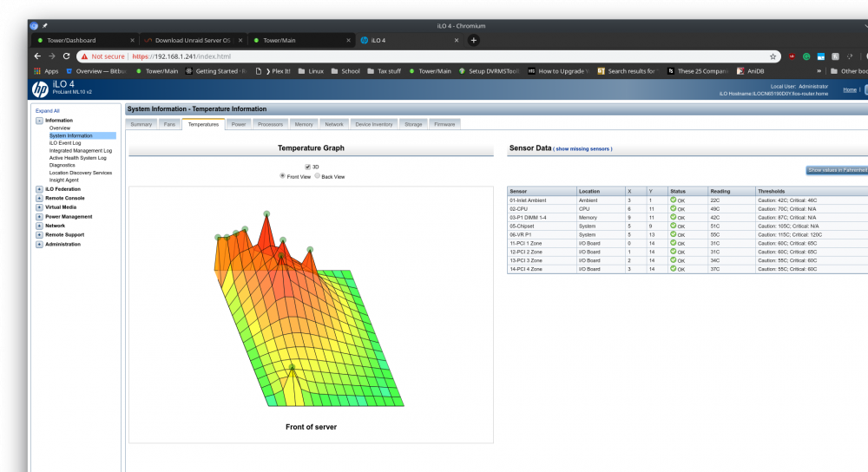Click the Not secure warning icon

click(85, 56)
